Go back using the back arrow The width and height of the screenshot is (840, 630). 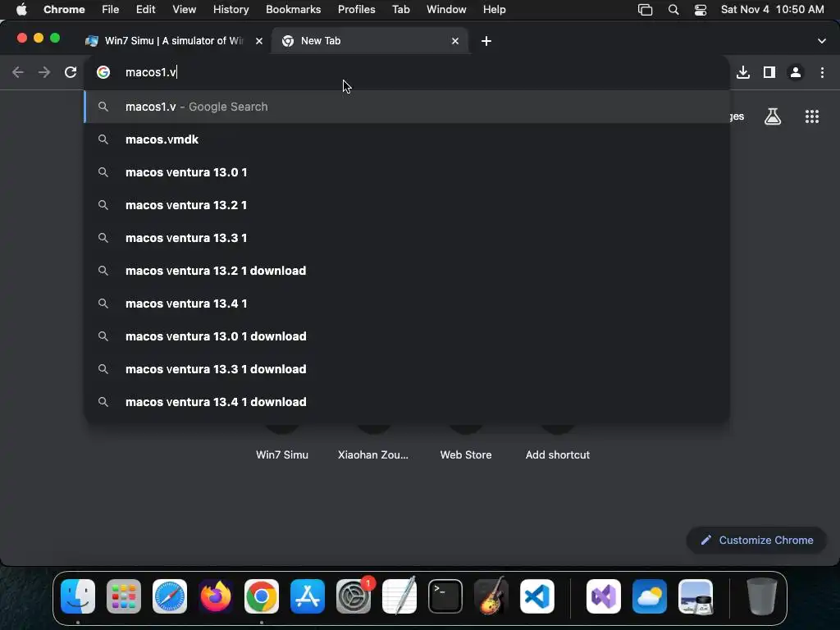(18, 72)
